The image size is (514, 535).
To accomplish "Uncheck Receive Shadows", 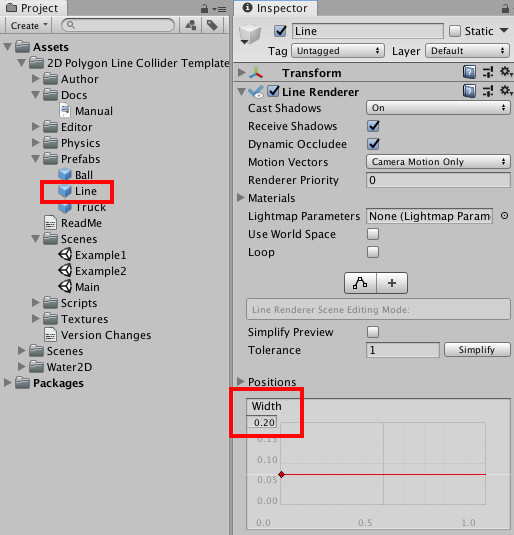I will point(373,126).
